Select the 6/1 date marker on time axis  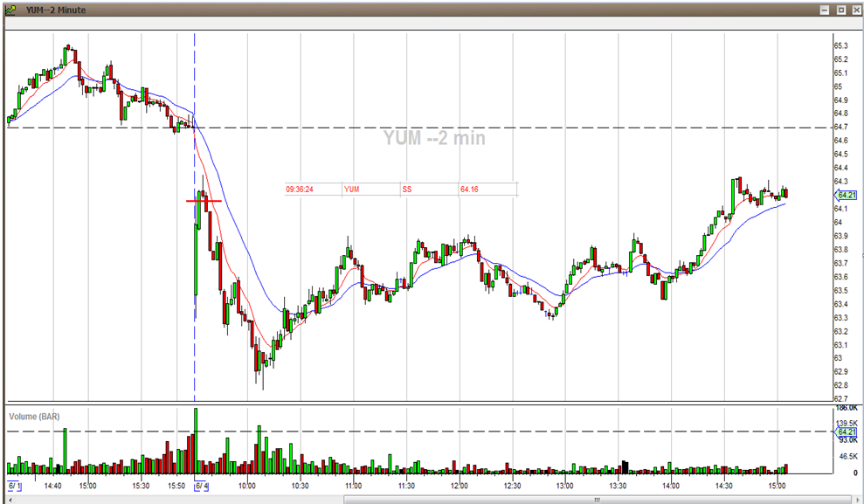pyautogui.click(x=15, y=487)
